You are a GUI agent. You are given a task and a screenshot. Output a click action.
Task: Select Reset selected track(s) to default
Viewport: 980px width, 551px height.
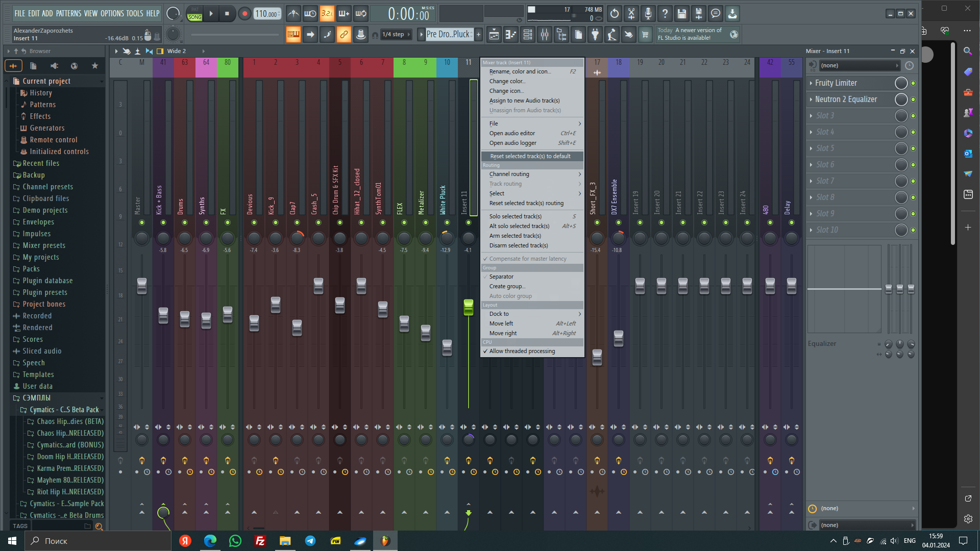tap(530, 156)
